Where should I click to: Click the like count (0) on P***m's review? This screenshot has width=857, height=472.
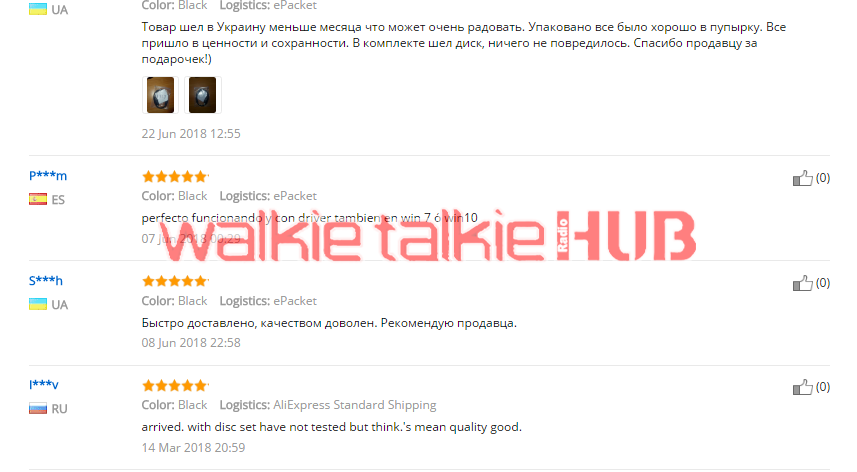(823, 178)
